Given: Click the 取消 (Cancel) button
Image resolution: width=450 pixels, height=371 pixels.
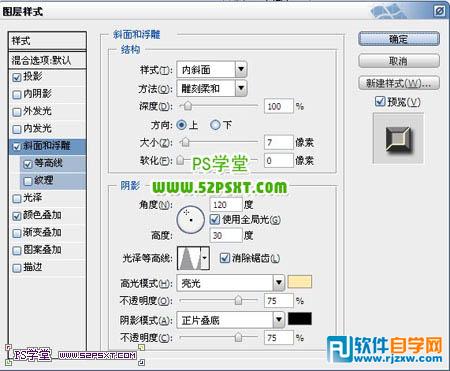Looking at the screenshot, I should tap(399, 61).
